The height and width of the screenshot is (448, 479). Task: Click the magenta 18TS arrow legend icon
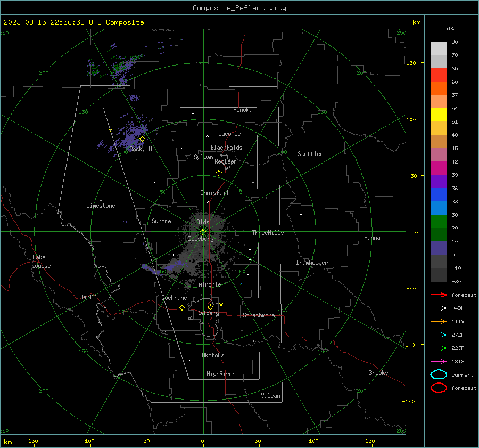(x=439, y=362)
